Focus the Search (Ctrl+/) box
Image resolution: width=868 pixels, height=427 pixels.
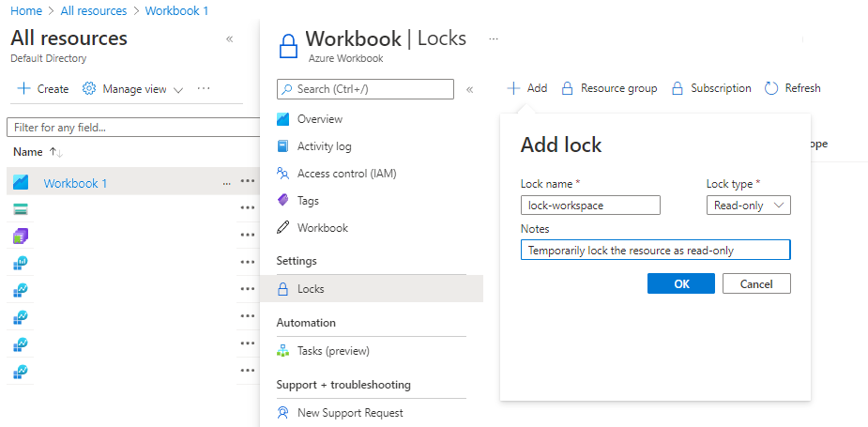[365, 89]
